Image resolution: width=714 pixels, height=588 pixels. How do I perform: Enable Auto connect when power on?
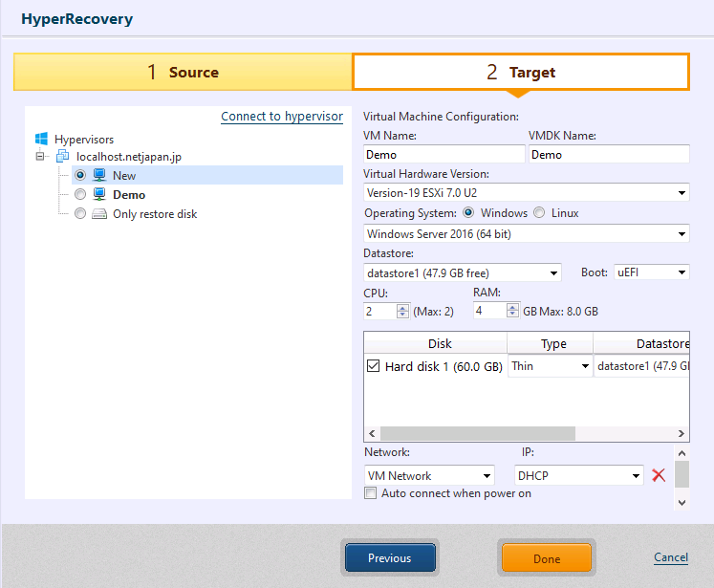point(371,493)
